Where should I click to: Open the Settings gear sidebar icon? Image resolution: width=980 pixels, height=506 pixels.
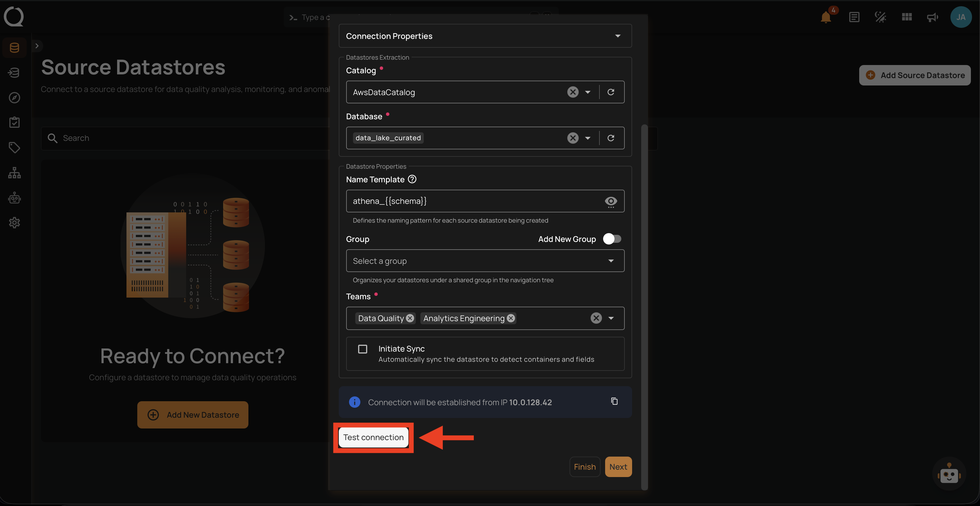pyautogui.click(x=14, y=223)
